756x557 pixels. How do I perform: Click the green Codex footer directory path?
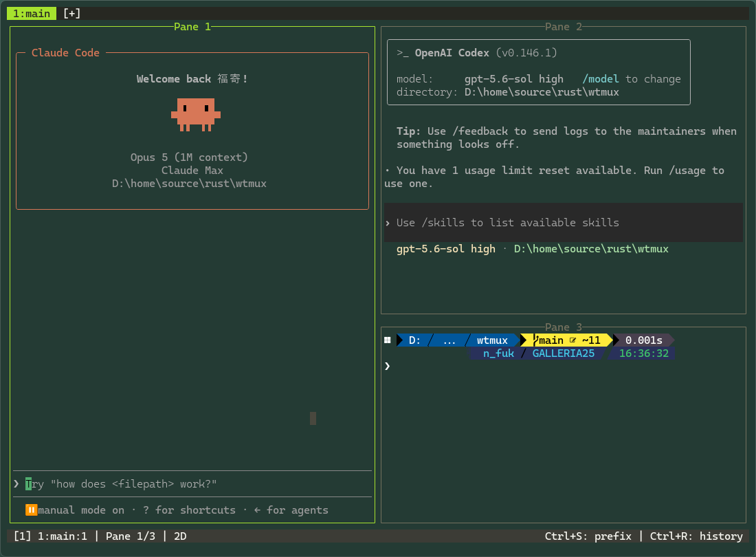click(591, 249)
